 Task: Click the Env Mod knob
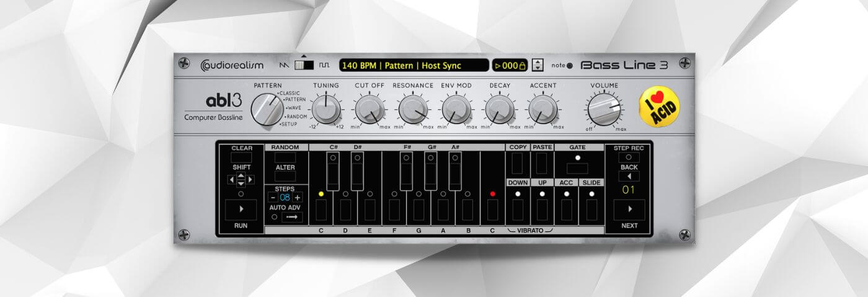[x=456, y=109]
